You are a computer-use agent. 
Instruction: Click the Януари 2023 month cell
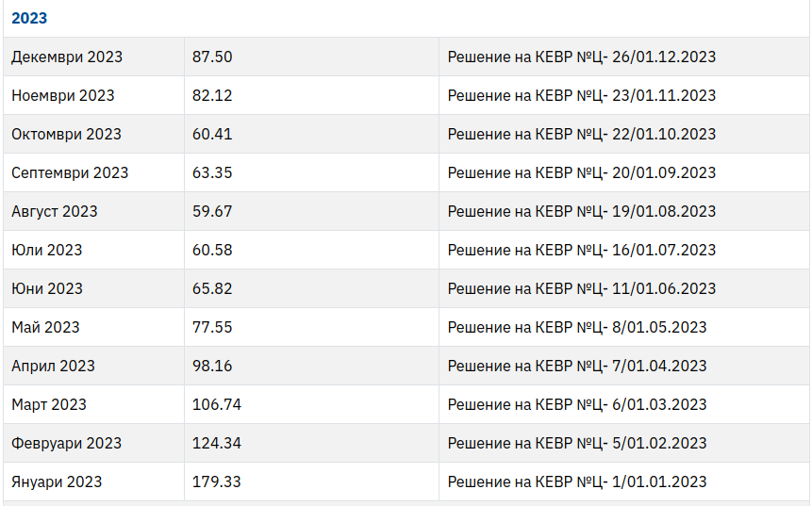pyautogui.click(x=57, y=482)
